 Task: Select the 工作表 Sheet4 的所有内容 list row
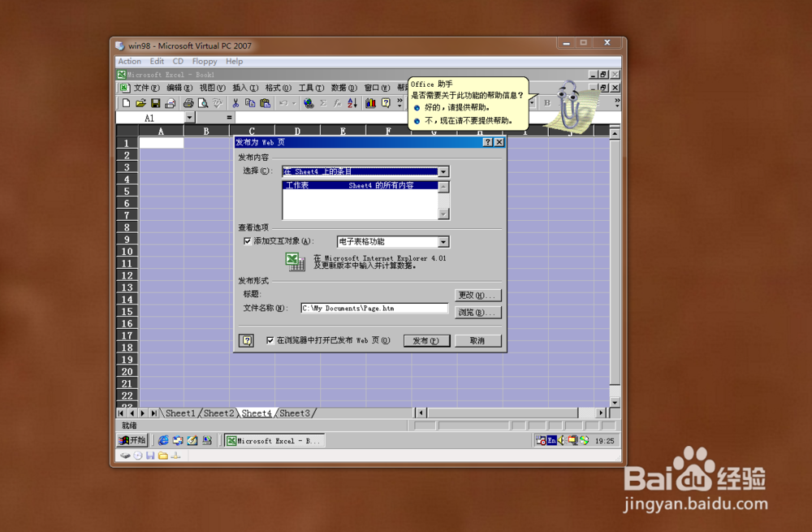[x=361, y=185]
